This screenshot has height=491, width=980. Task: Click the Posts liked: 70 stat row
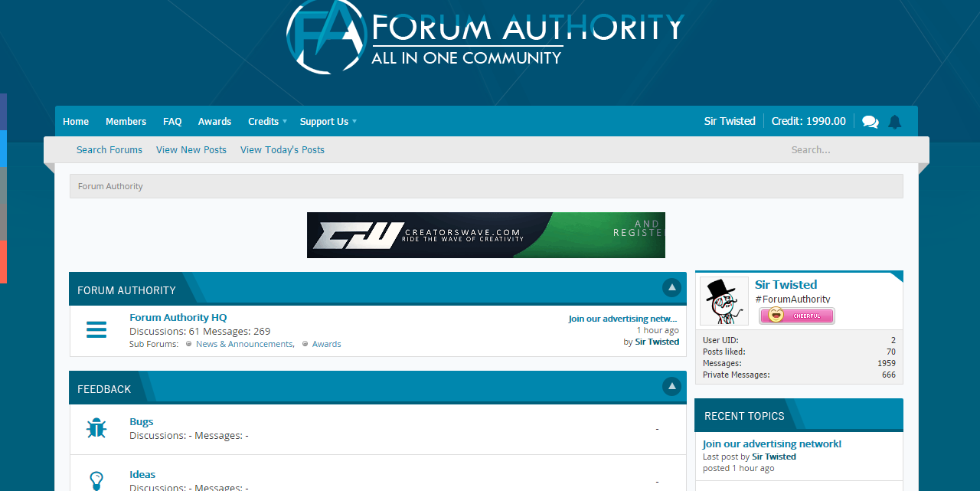coord(799,352)
